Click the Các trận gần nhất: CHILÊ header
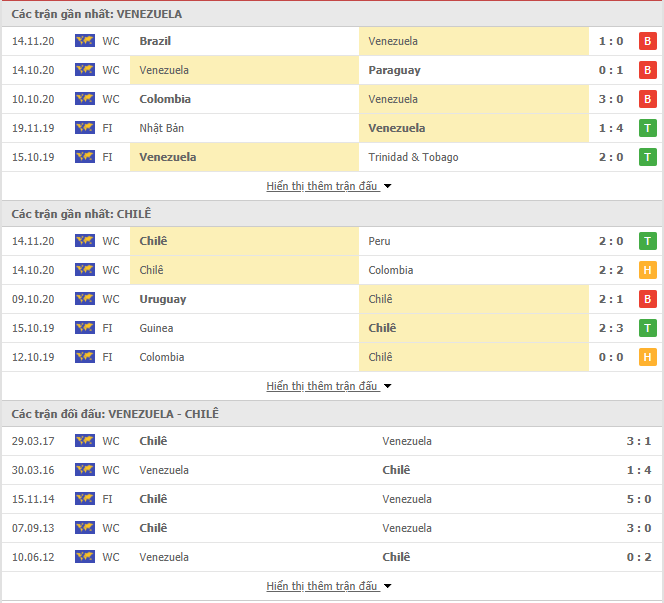 (x=81, y=214)
